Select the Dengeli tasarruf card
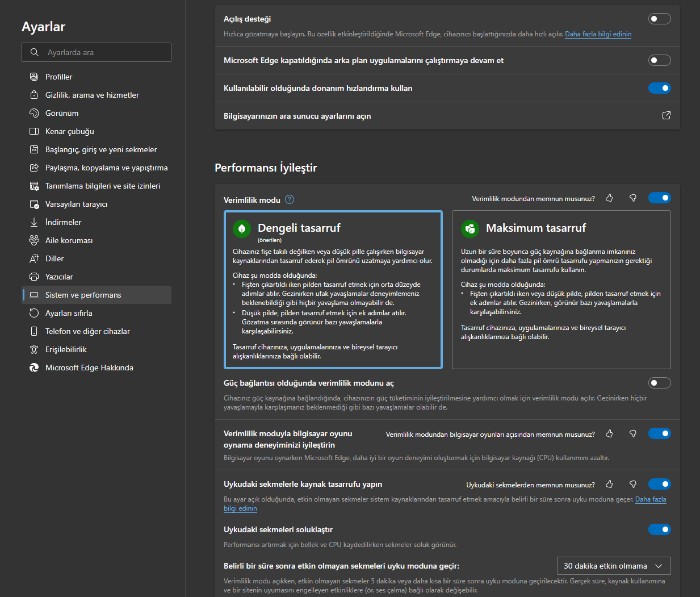This screenshot has width=700, height=597. (333, 290)
